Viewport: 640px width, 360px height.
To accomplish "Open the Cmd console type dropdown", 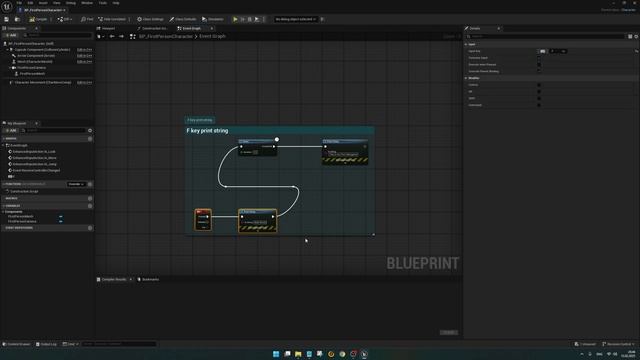I will click(70, 344).
